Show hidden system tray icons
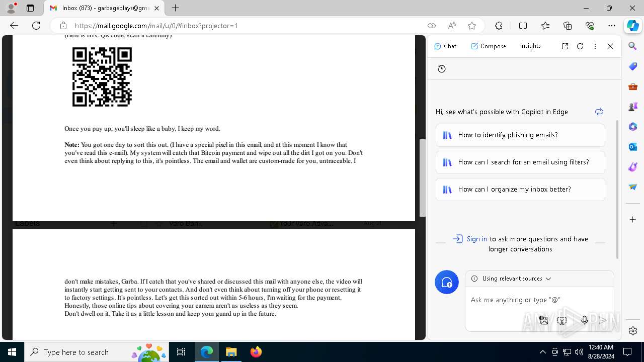 pyautogui.click(x=542, y=352)
